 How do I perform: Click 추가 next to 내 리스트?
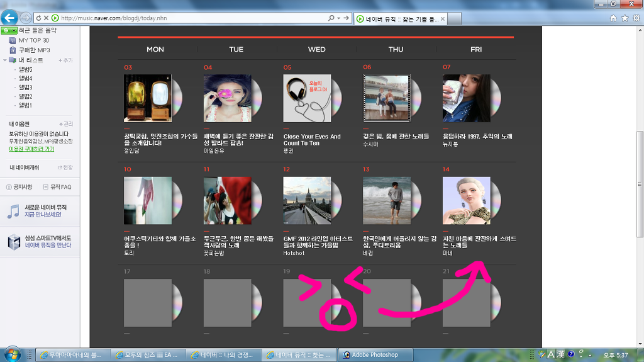65,60
